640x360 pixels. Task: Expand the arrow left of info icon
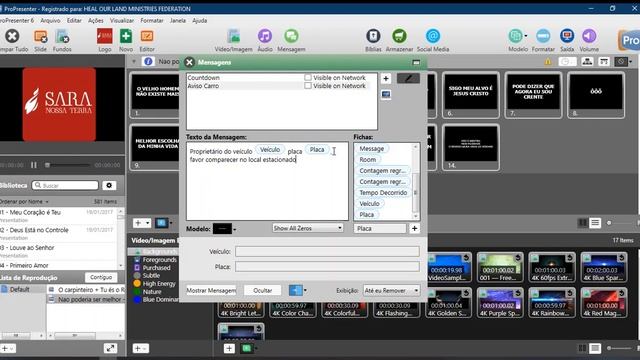pyautogui.click(x=134, y=62)
